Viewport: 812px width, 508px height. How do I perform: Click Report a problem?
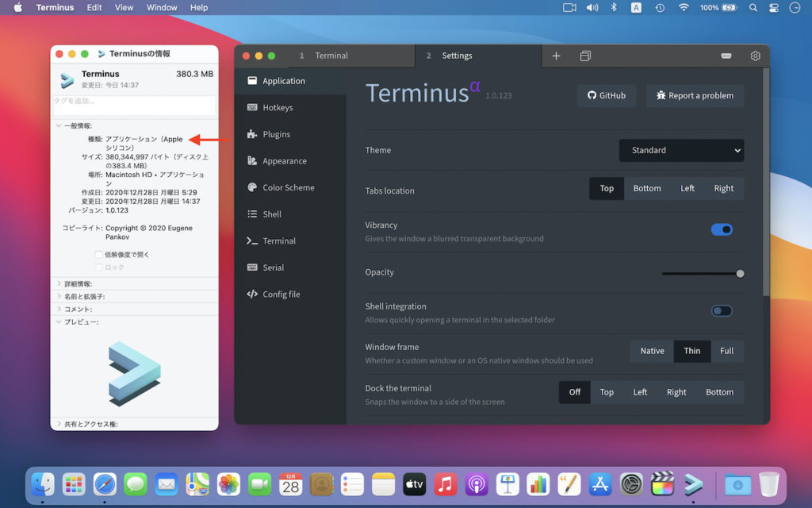pos(695,95)
